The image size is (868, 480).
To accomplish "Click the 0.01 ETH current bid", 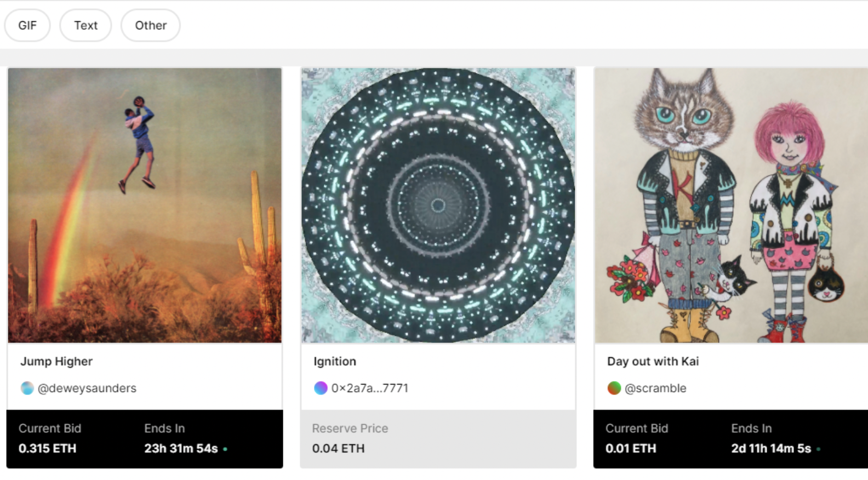I will (631, 449).
